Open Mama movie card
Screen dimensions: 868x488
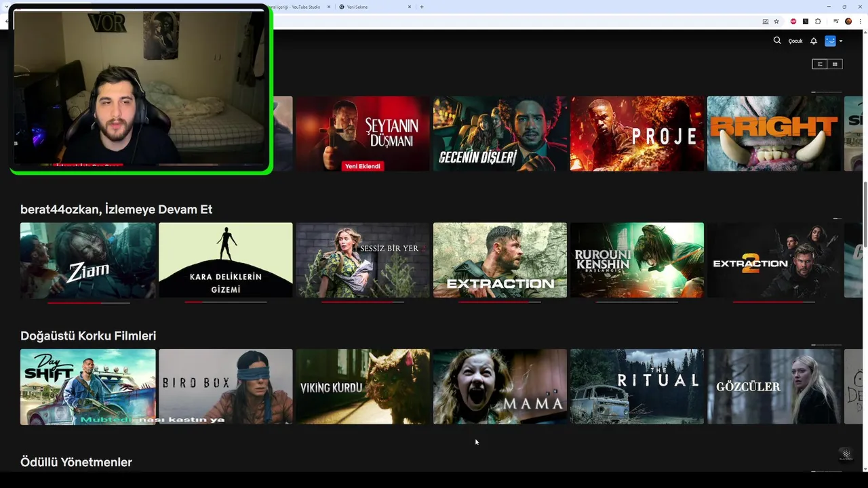point(500,387)
